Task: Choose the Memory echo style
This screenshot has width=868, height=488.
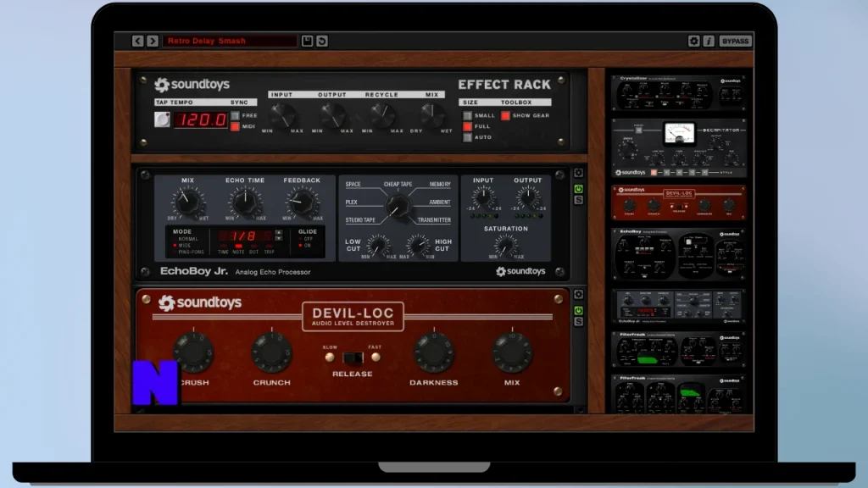Action: 440,184
